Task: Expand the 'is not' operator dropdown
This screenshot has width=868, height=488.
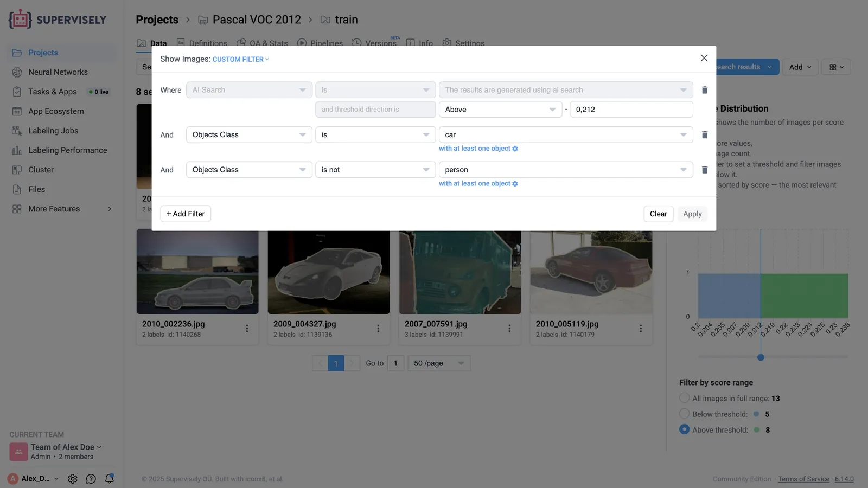Action: point(375,170)
